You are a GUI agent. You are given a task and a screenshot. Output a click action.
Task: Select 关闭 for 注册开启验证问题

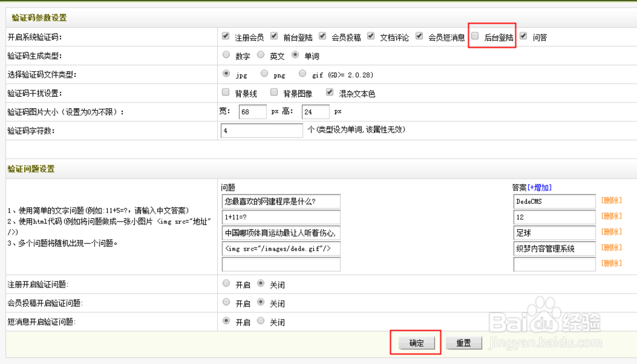pyautogui.click(x=261, y=284)
